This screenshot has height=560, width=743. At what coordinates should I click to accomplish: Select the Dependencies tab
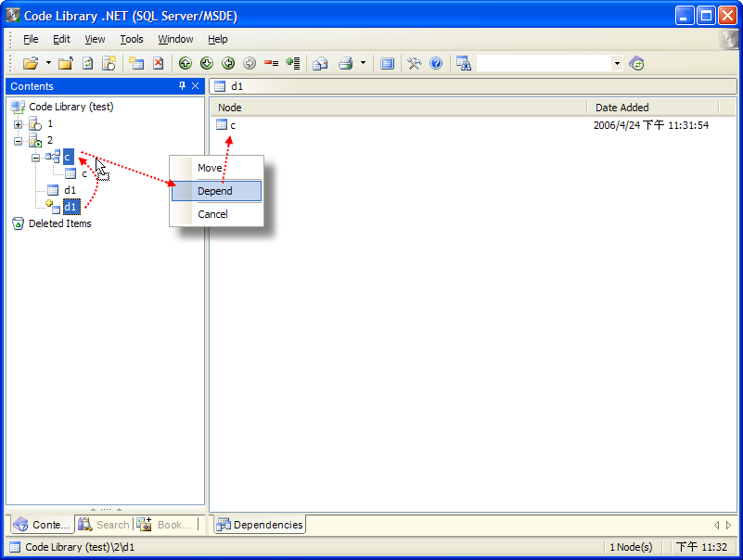[260, 525]
